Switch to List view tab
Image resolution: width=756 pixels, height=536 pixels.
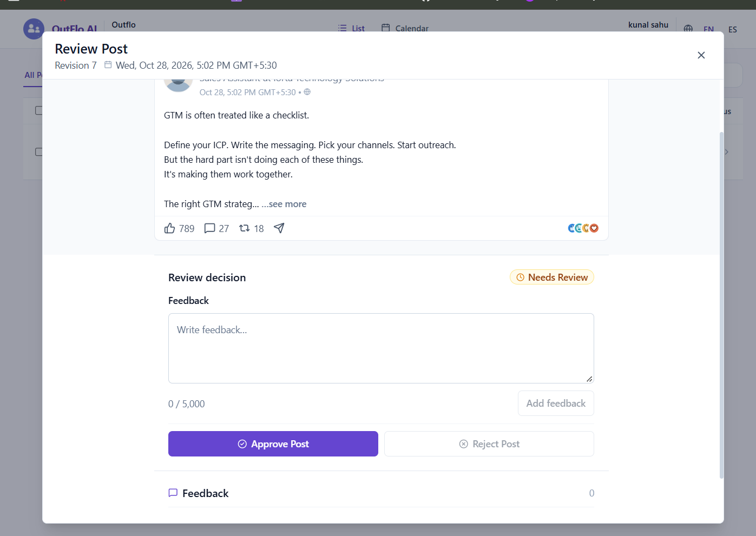tap(352, 29)
